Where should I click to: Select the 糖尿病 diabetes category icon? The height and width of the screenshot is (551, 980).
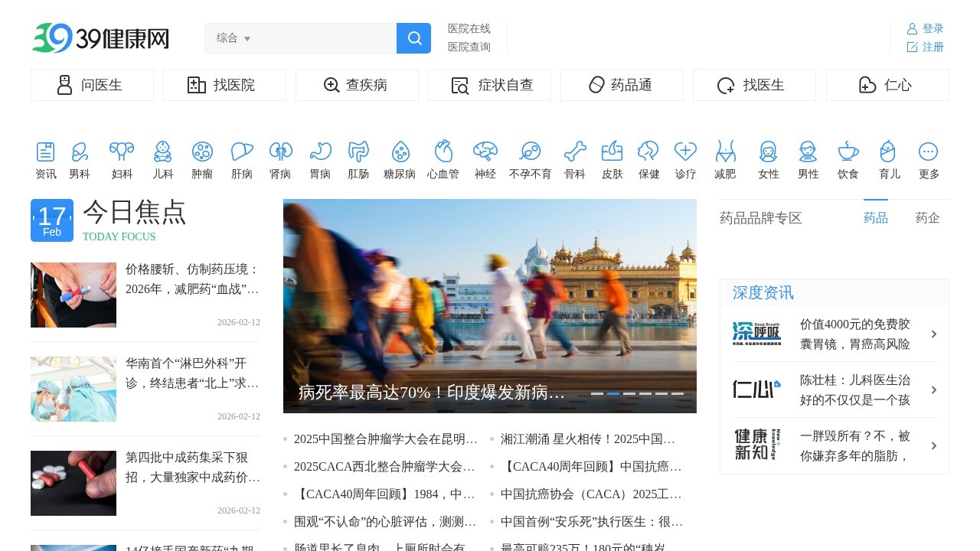point(400,151)
